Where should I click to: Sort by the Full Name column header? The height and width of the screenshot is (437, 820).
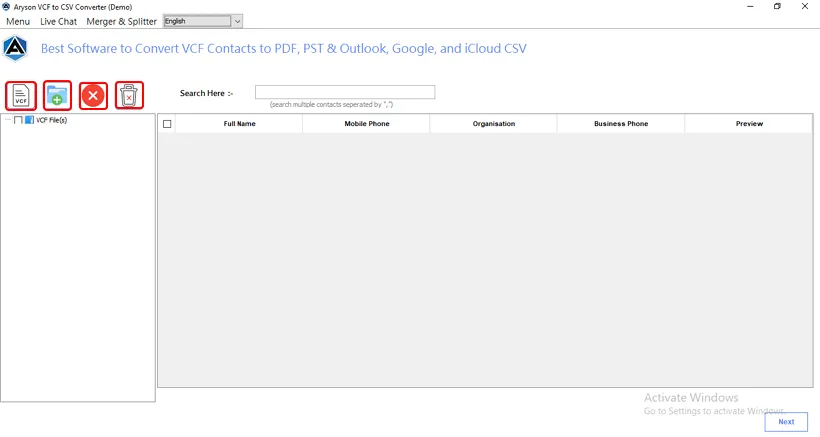240,124
